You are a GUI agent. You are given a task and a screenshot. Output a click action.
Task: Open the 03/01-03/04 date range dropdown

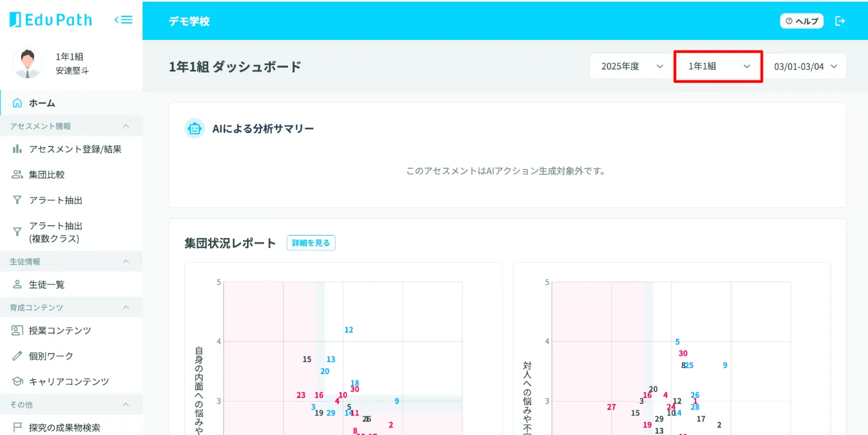pyautogui.click(x=805, y=66)
